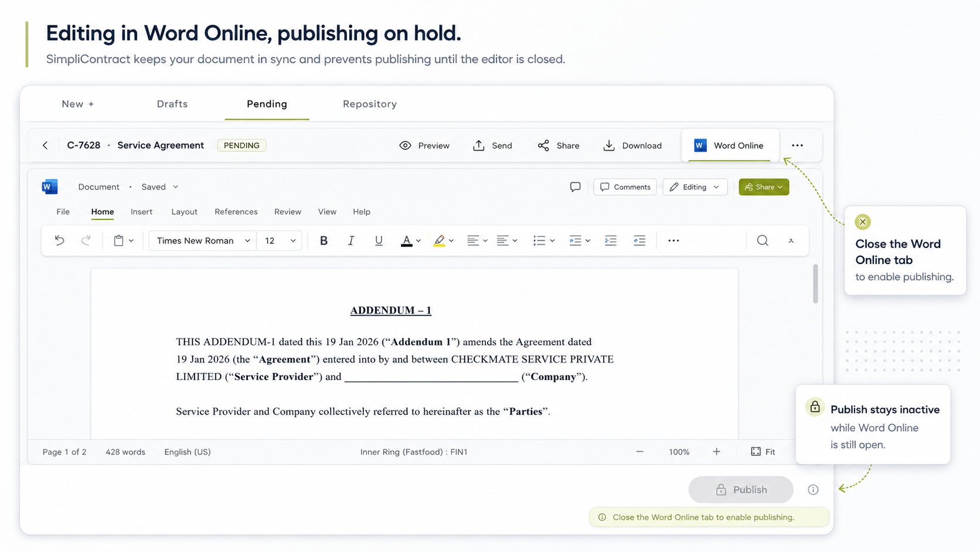Click the ADDENDUM – 1 heading
Viewport: 980px width, 552px height.
click(x=391, y=310)
